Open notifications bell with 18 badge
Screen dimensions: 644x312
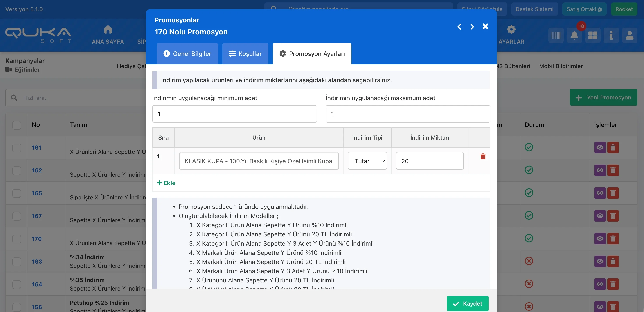click(574, 35)
